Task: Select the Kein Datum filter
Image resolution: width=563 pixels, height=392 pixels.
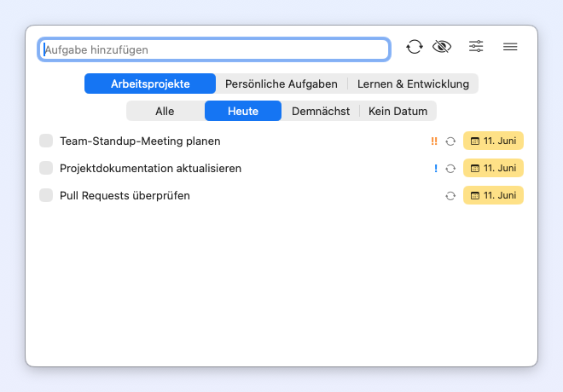Action: (398, 111)
